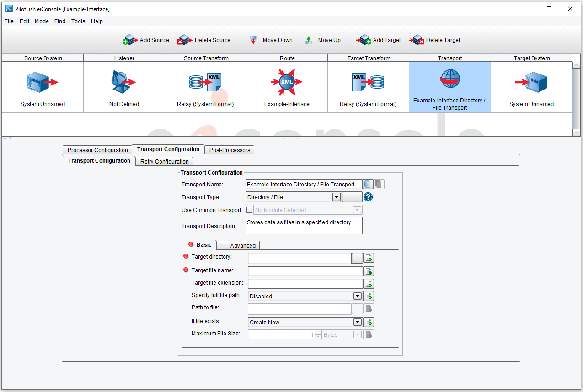Open File menu
Viewport: 583px width, 392px height.
coord(9,21)
